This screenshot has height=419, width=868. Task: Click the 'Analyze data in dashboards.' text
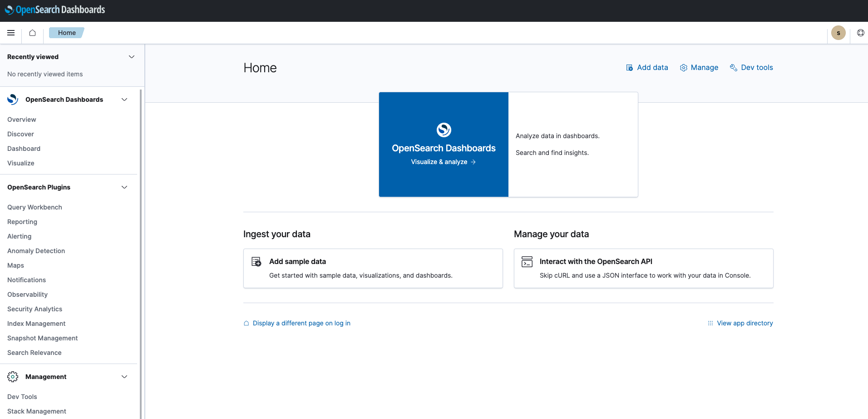click(x=557, y=136)
